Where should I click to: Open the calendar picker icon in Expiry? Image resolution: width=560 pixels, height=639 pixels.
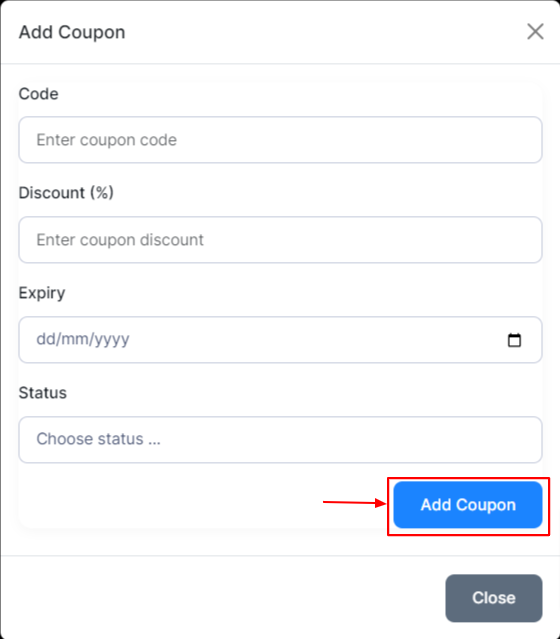click(x=514, y=339)
